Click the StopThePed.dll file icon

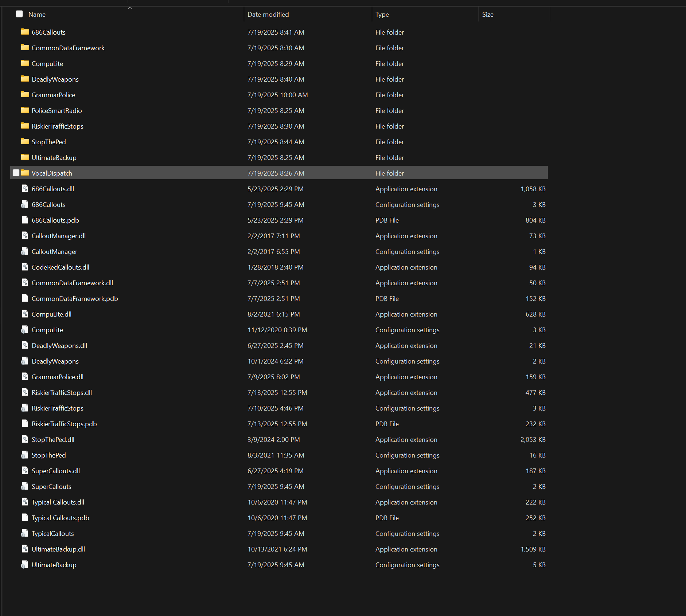pos(25,439)
